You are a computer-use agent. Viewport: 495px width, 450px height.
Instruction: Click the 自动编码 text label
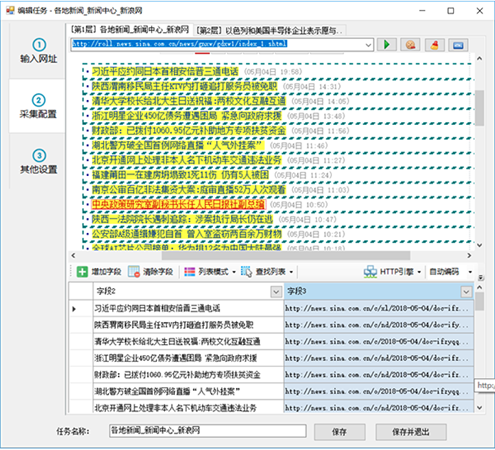pos(444,272)
